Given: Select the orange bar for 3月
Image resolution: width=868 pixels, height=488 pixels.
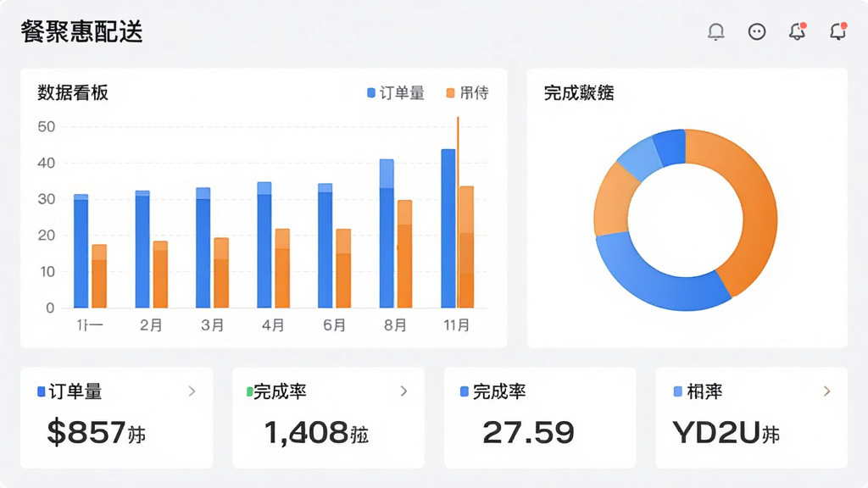Looking at the screenshot, I should [x=221, y=273].
